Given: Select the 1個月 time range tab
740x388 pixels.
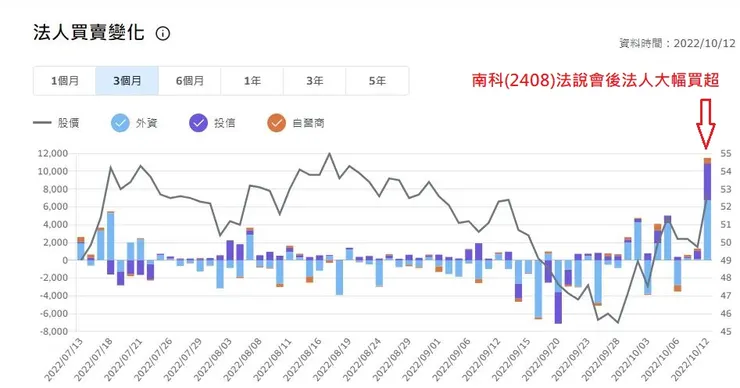Looking at the screenshot, I should [x=65, y=81].
